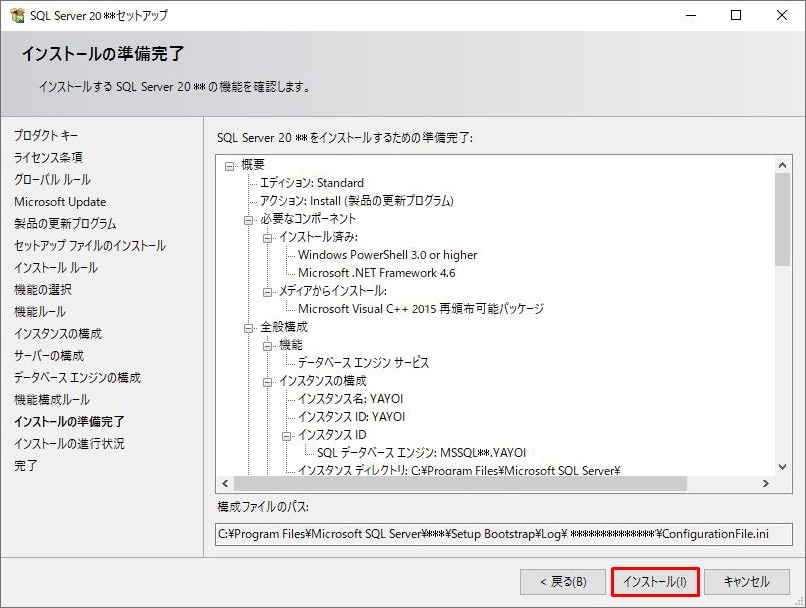Viewport: 806px width, 608px height.
Task: Select the セットアップ ファイルのインストール step
Action: pyautogui.click(x=90, y=246)
